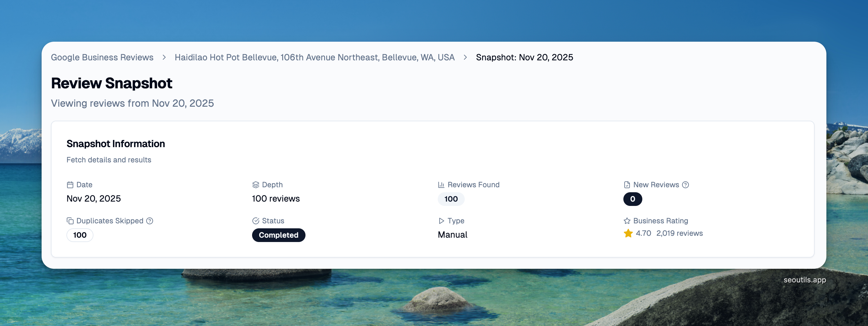The image size is (868, 326).
Task: Click the document icon beside New Reviews
Action: pos(627,184)
